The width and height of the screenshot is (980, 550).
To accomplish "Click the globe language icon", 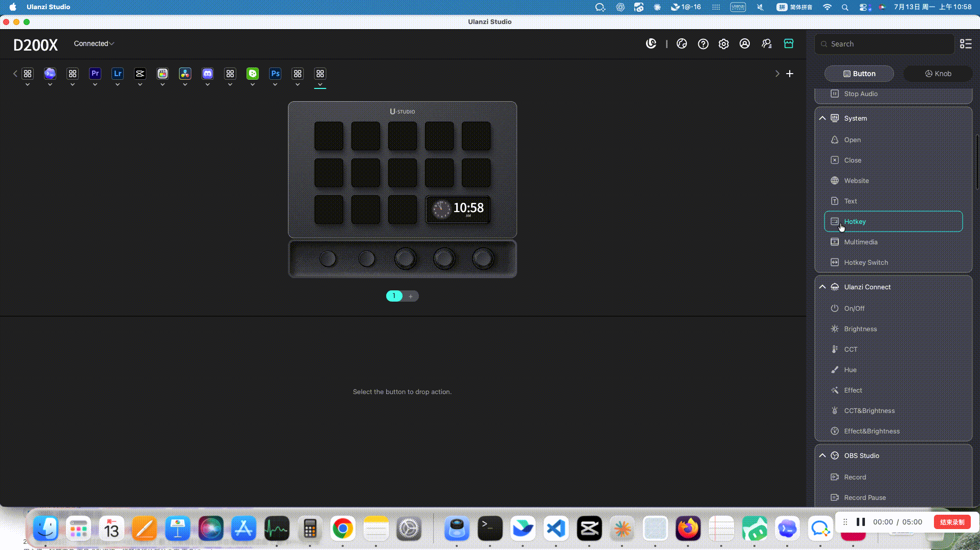I will tap(682, 44).
